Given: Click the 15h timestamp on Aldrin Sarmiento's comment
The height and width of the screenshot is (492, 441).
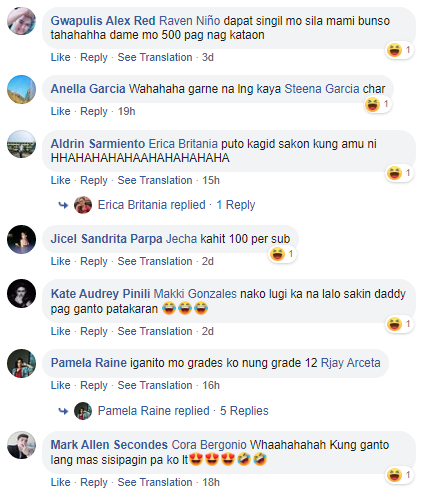Looking at the screenshot, I should tap(211, 180).
